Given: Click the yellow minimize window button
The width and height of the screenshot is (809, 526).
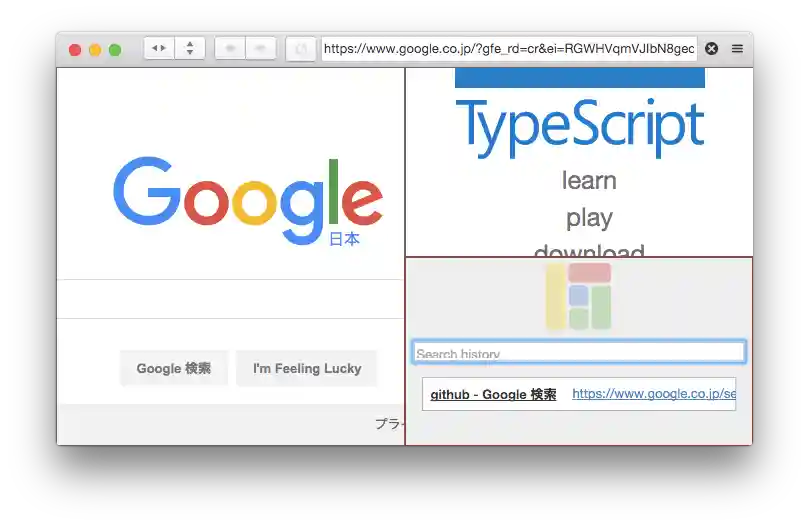Looking at the screenshot, I should pos(95,50).
